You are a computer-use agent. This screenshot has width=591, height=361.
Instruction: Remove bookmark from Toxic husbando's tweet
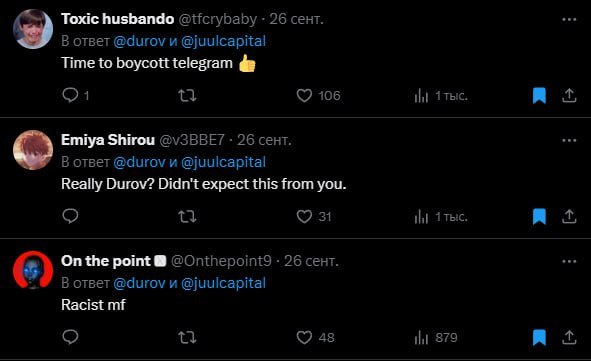click(x=539, y=96)
